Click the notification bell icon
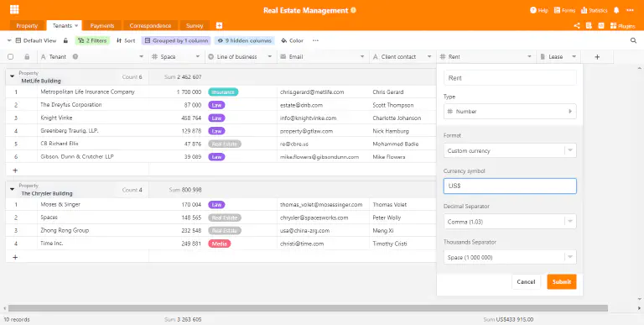644x325 pixels. click(616, 10)
